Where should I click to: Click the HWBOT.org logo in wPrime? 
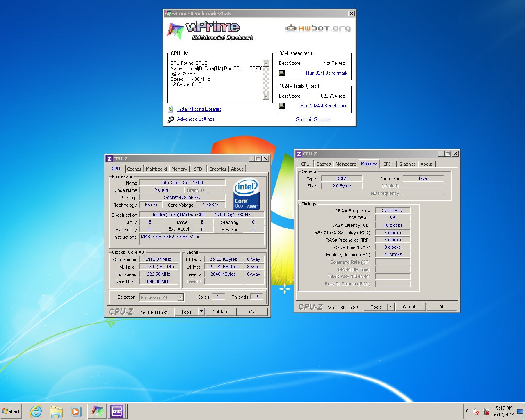[318, 28]
